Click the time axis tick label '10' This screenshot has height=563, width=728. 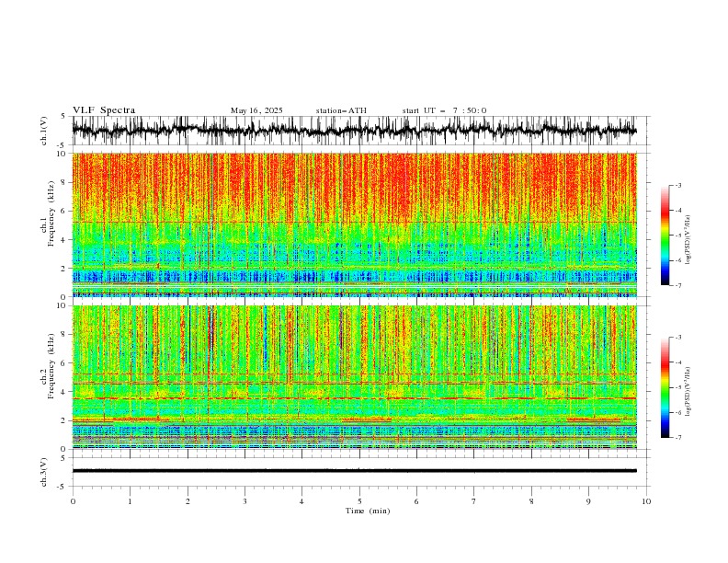point(646,501)
